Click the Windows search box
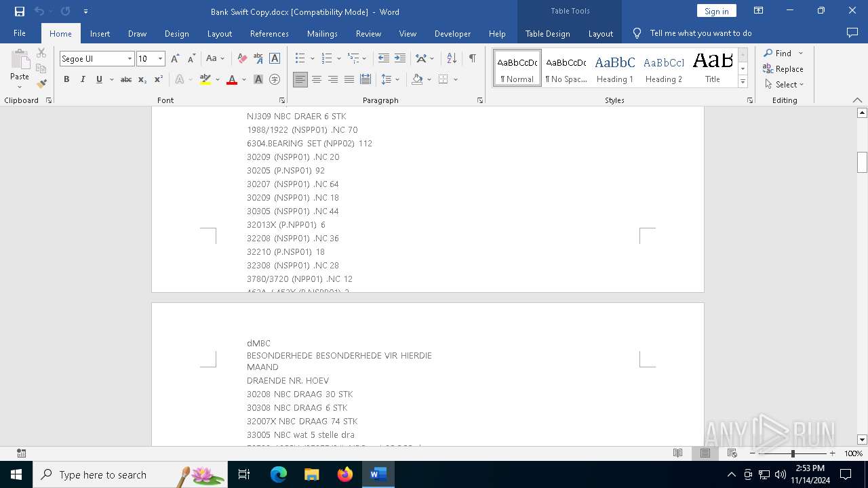868x488 pixels. [131, 474]
